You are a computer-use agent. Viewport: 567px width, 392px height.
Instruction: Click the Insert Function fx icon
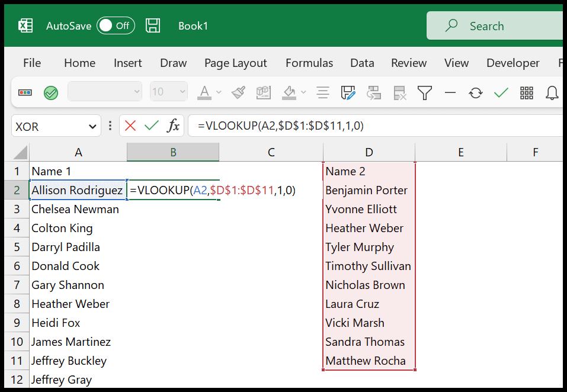pos(174,126)
